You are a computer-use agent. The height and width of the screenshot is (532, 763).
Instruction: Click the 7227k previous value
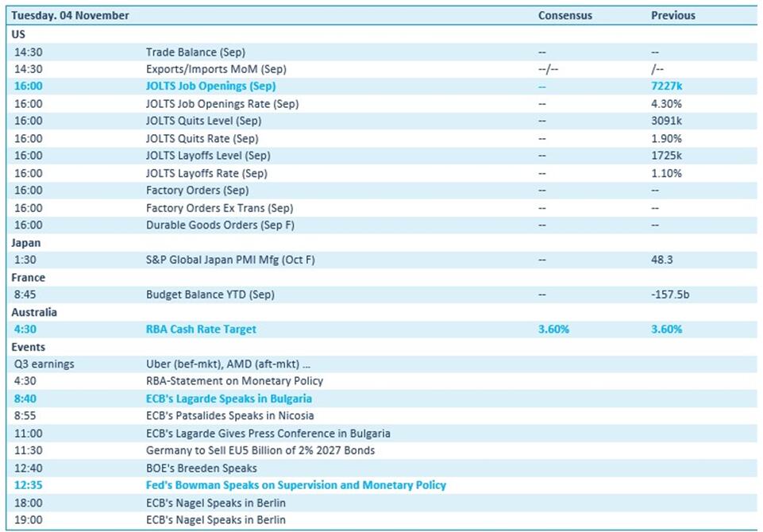[x=667, y=87]
